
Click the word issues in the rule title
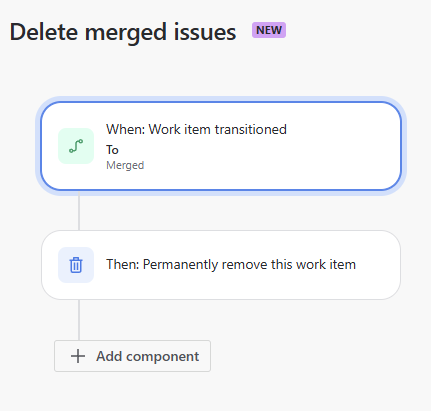tap(205, 32)
